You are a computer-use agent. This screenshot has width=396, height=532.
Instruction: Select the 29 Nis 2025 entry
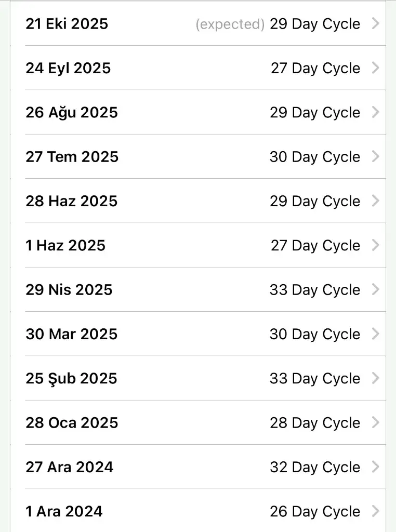tap(197, 290)
